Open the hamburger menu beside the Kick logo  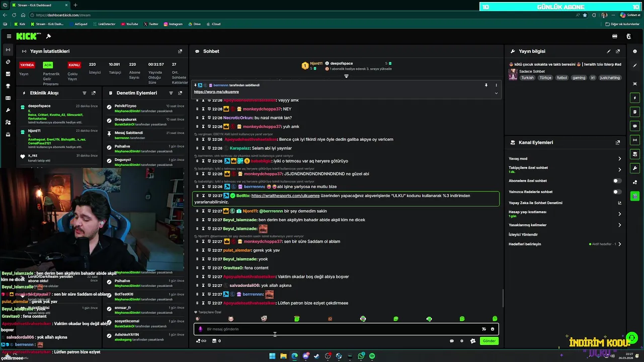pyautogui.click(x=9, y=36)
